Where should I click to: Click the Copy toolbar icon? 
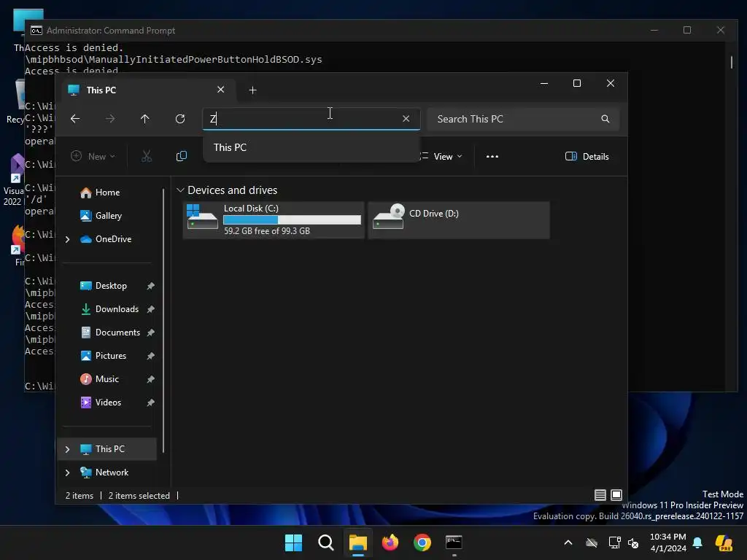tap(182, 156)
